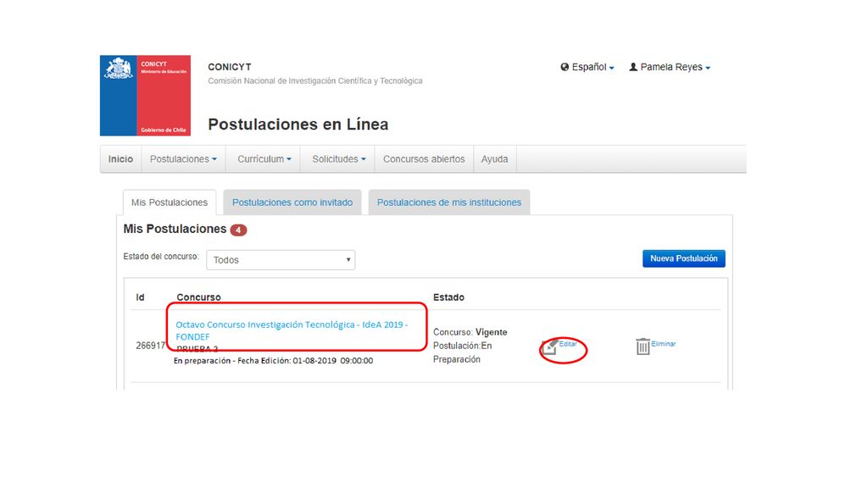
Task: Click the CONICYT Gobierno de Chile logo
Action: [145, 95]
